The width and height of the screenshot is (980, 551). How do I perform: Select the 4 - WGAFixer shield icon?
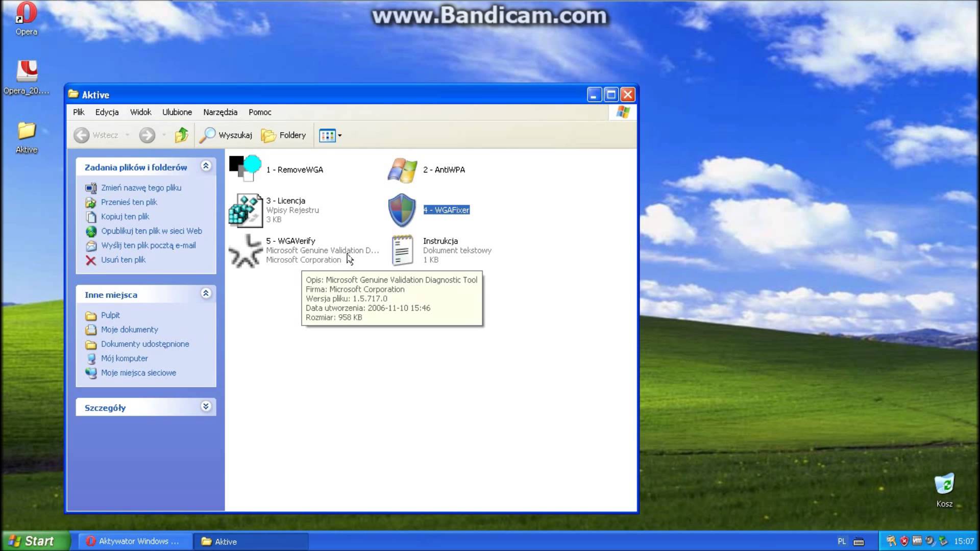pyautogui.click(x=402, y=210)
